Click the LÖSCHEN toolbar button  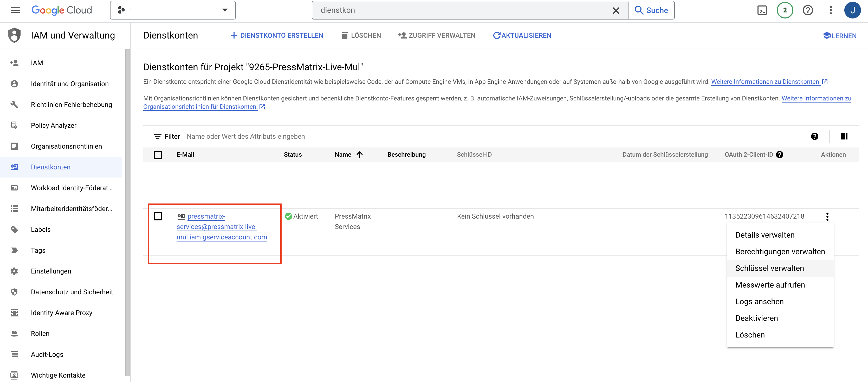[x=361, y=35]
